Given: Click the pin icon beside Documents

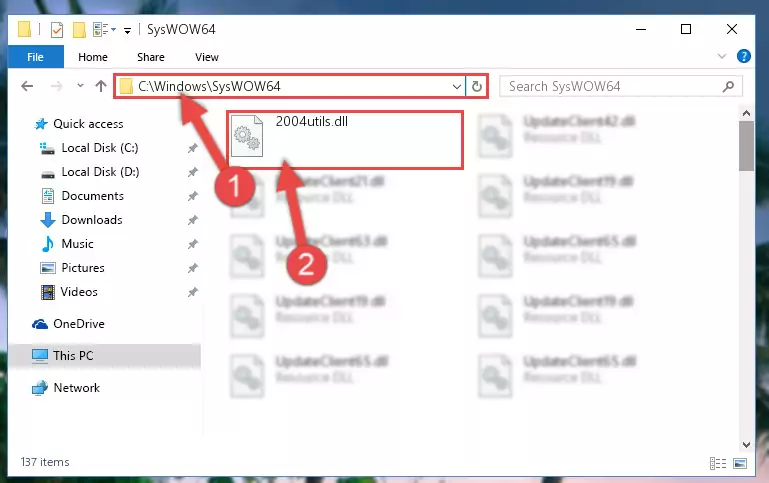Looking at the screenshot, I should click(x=193, y=196).
